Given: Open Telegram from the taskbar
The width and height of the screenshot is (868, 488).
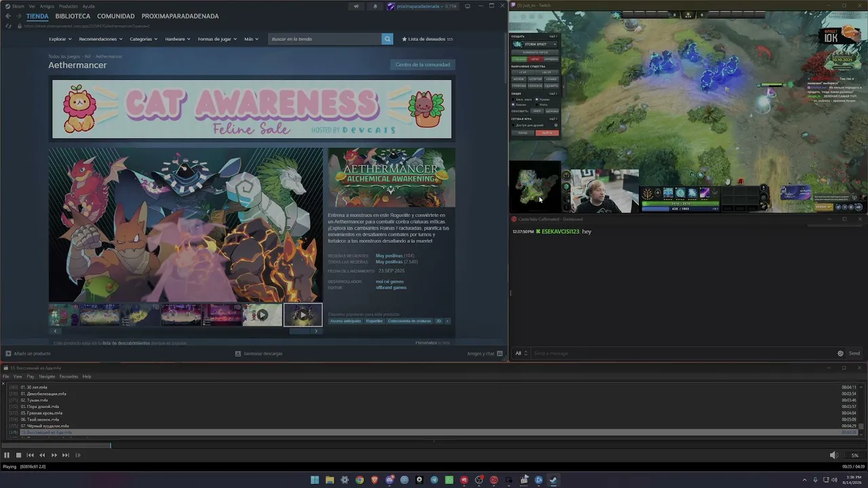Looking at the screenshot, I should 434,480.
